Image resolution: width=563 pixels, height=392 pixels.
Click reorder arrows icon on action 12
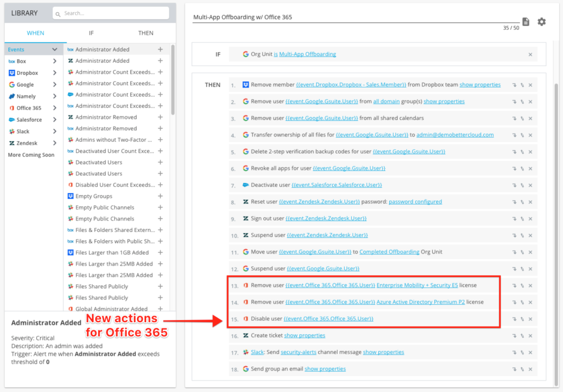(522, 269)
